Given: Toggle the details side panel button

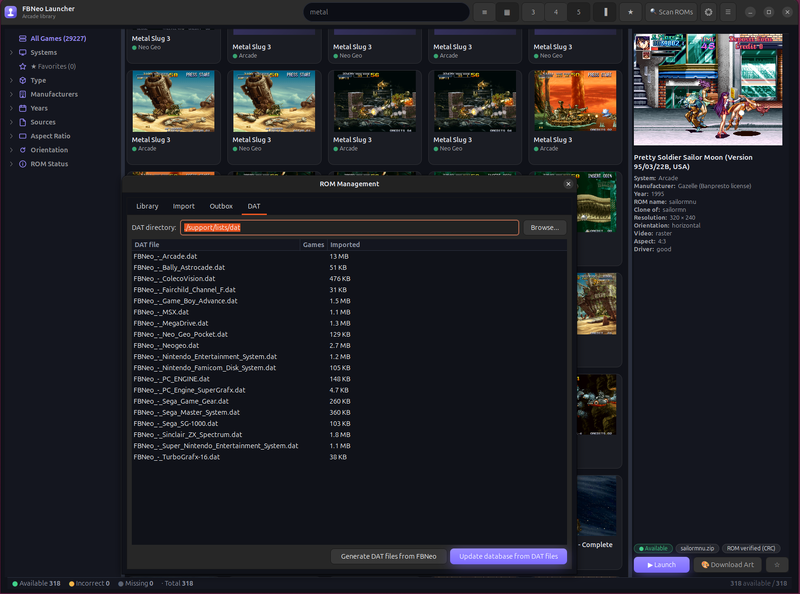Looking at the screenshot, I should (606, 12).
